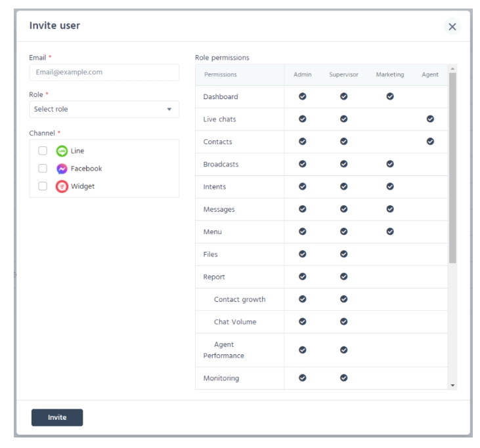This screenshot has height=448, width=480.
Task: Click the Permissions column header
Action: coord(221,75)
